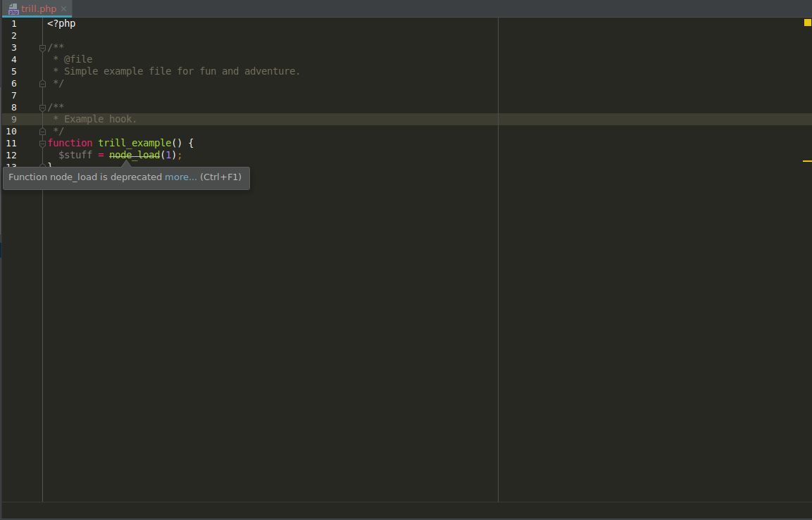Click the fold end marker at line 10
The width and height of the screenshot is (812, 520).
tap(42, 132)
